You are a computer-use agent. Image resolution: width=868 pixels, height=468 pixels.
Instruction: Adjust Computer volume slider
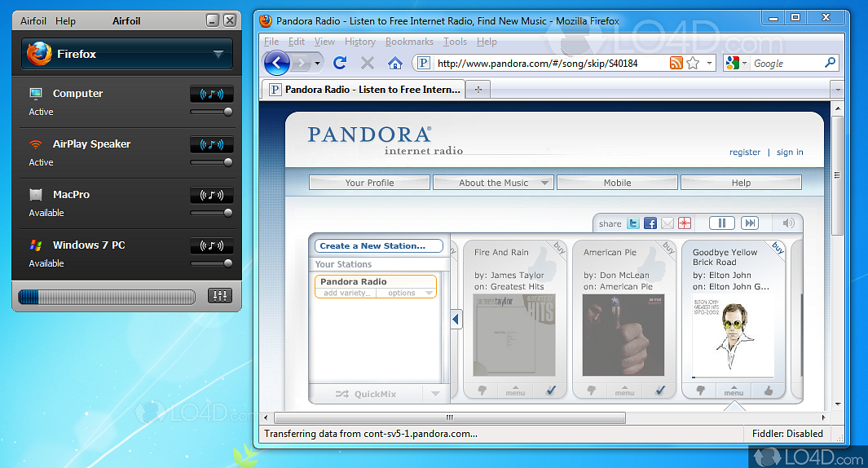tap(211, 112)
